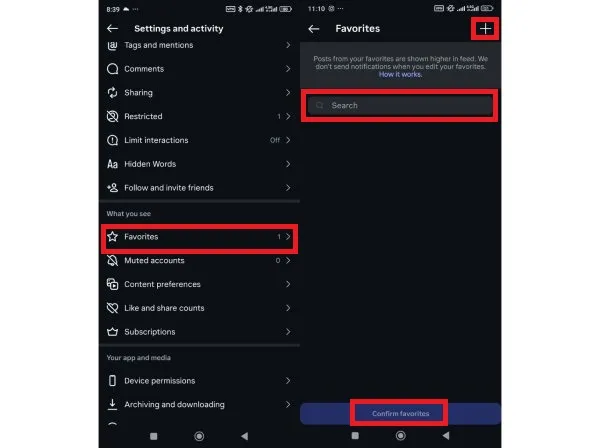The width and height of the screenshot is (600, 448).
Task: Tap the Hidden Words Aa icon
Action: click(x=112, y=164)
